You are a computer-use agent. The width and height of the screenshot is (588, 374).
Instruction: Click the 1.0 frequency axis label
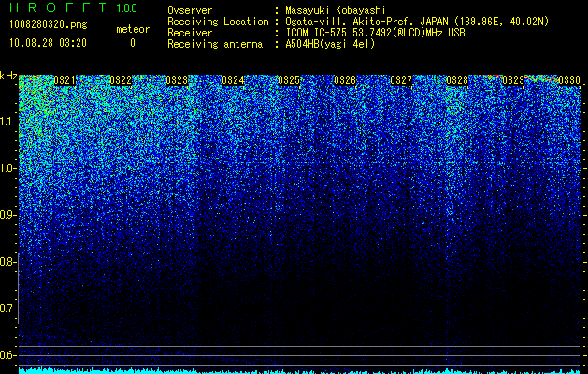(7, 168)
